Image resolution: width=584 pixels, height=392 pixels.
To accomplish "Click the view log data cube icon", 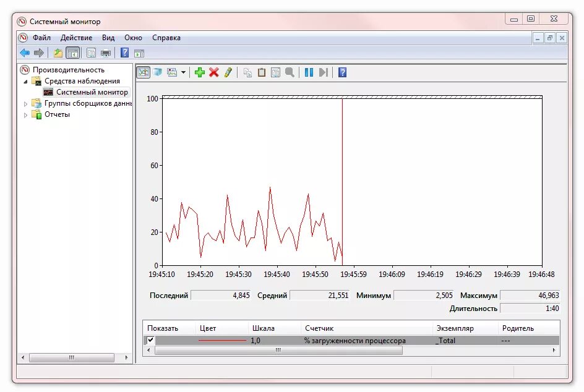I will [x=158, y=72].
